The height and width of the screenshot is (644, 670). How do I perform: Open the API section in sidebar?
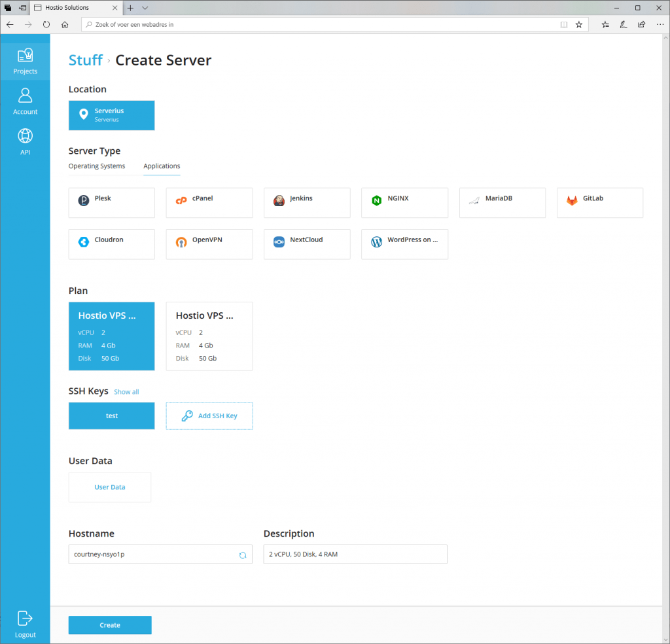coord(26,141)
